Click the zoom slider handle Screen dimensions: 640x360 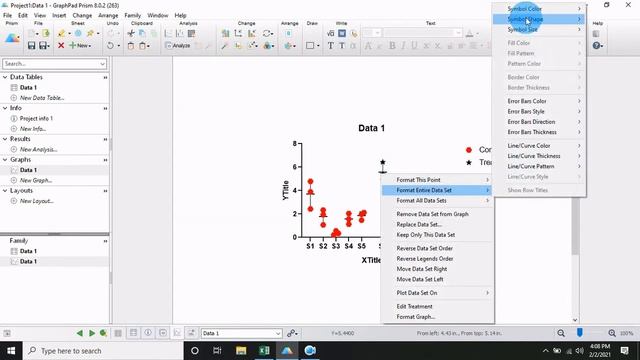580,333
